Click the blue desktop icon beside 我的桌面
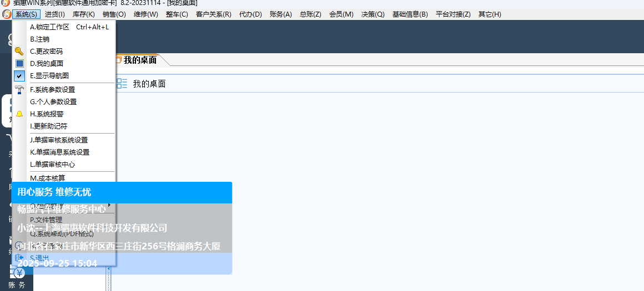The width and height of the screenshot is (644, 291). [19, 64]
